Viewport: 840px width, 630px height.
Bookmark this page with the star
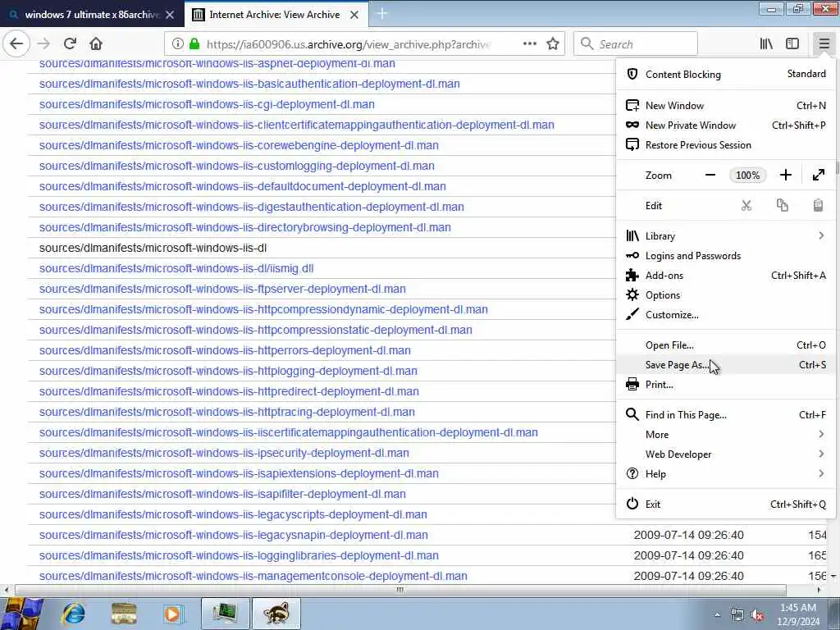point(553,44)
